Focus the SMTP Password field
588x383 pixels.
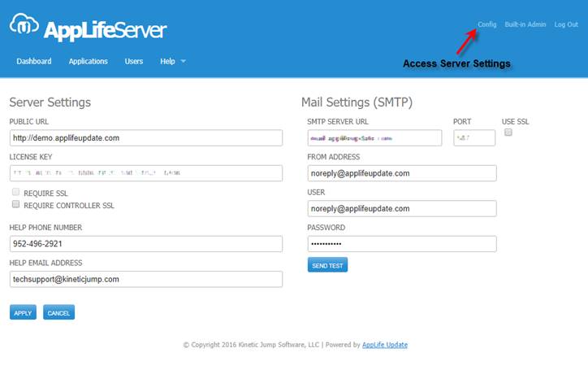402,244
